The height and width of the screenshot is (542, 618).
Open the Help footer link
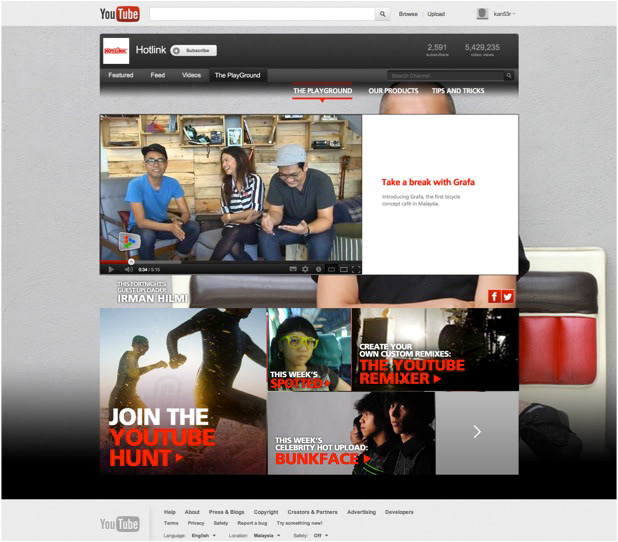tap(169, 512)
